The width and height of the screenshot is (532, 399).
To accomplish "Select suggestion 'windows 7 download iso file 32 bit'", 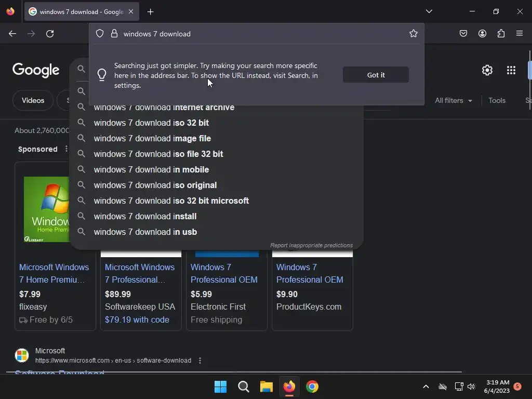I will click(x=216, y=154).
